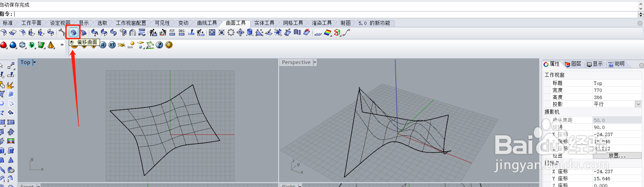Viewport: 644px width, 187px height.
Task: Open the 工作平面 tab
Action: 31,23
